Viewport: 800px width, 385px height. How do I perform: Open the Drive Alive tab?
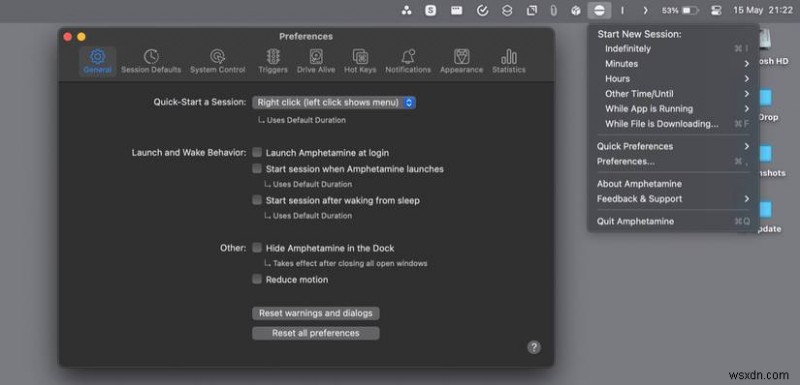coord(316,61)
